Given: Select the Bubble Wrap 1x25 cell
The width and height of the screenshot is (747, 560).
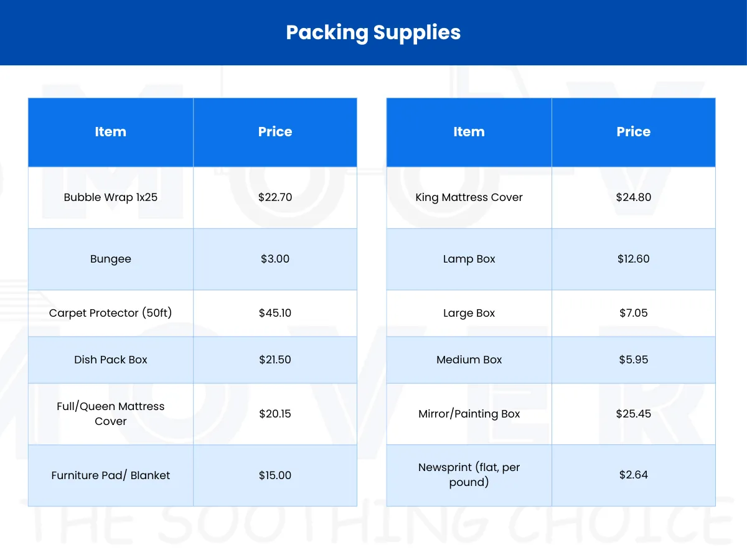Looking at the screenshot, I should (111, 197).
